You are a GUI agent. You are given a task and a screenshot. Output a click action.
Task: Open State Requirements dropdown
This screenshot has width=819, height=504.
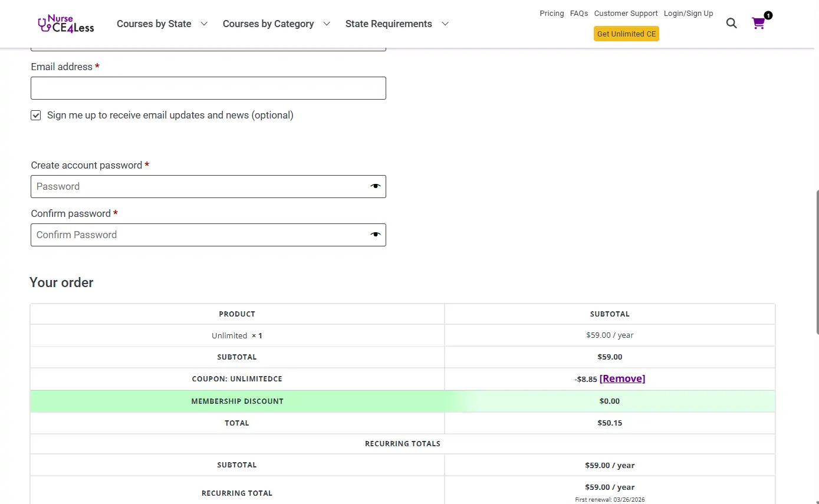coord(396,24)
